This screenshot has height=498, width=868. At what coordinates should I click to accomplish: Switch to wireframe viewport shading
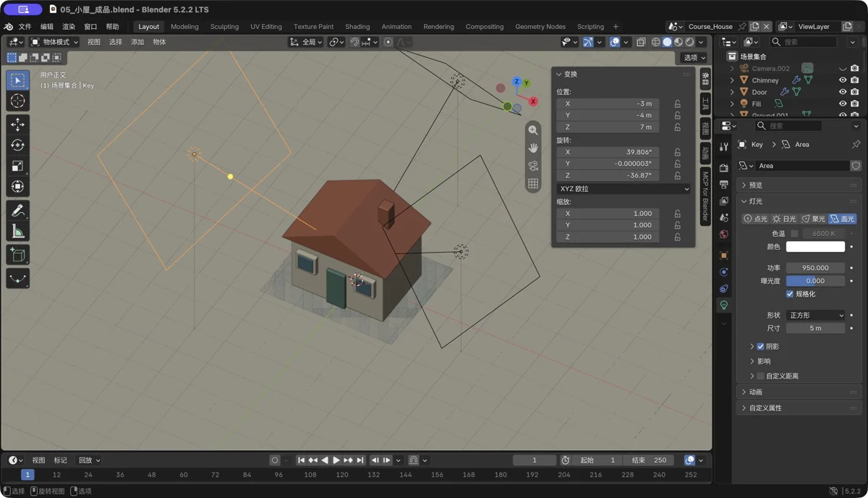[656, 42]
